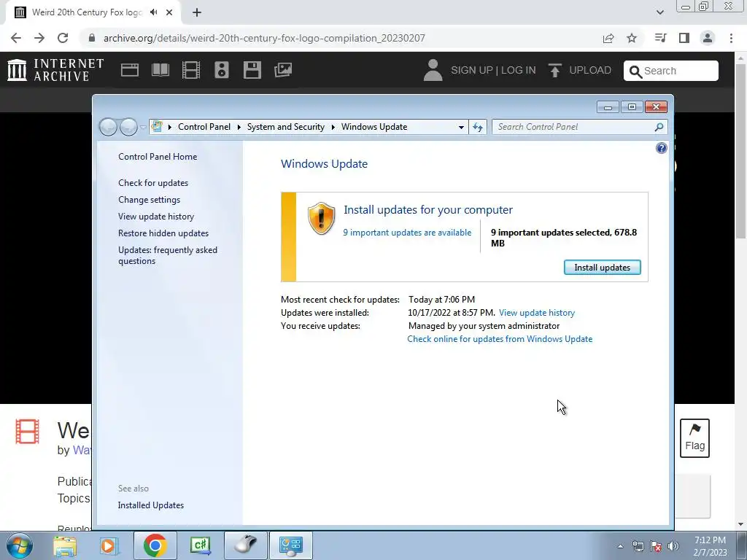747x560 pixels.
Task: Click the volume icon in system tray
Action: click(x=673, y=546)
